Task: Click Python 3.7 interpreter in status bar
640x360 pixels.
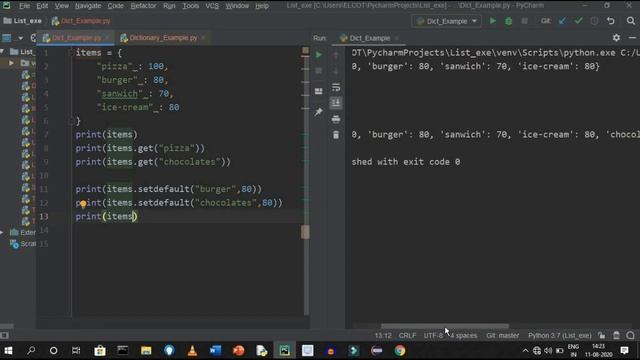Action: [x=560, y=336]
